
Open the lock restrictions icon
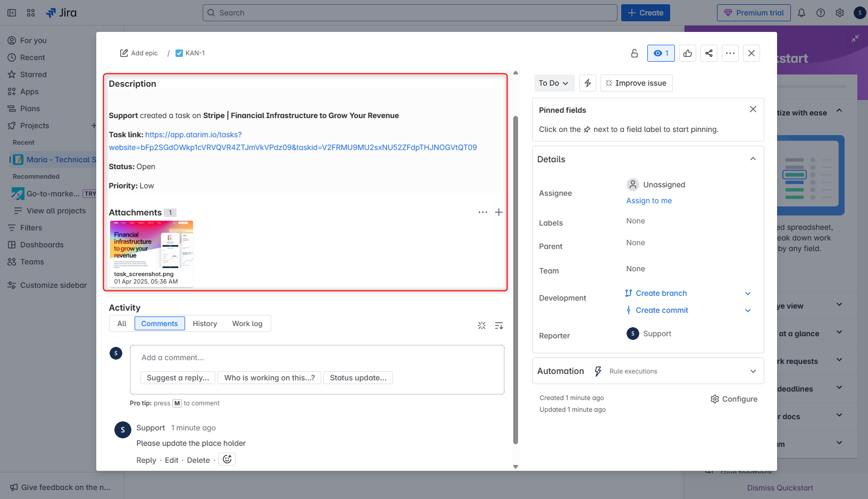point(635,53)
